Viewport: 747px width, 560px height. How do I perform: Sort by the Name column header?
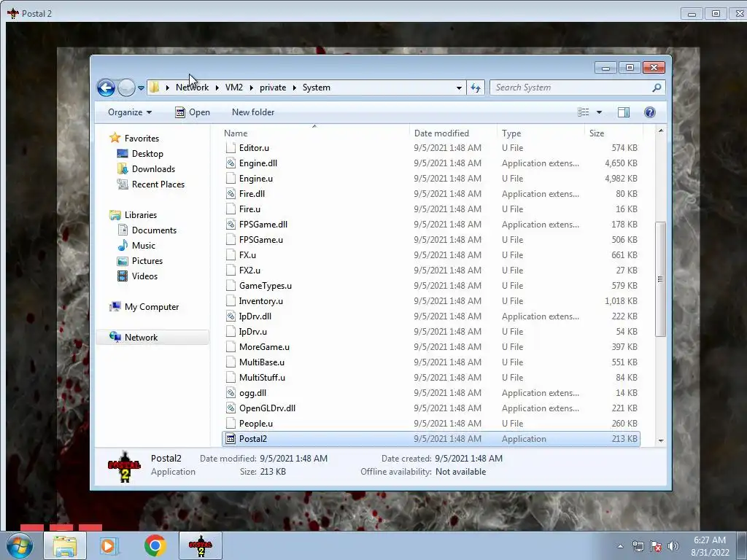pos(314,133)
